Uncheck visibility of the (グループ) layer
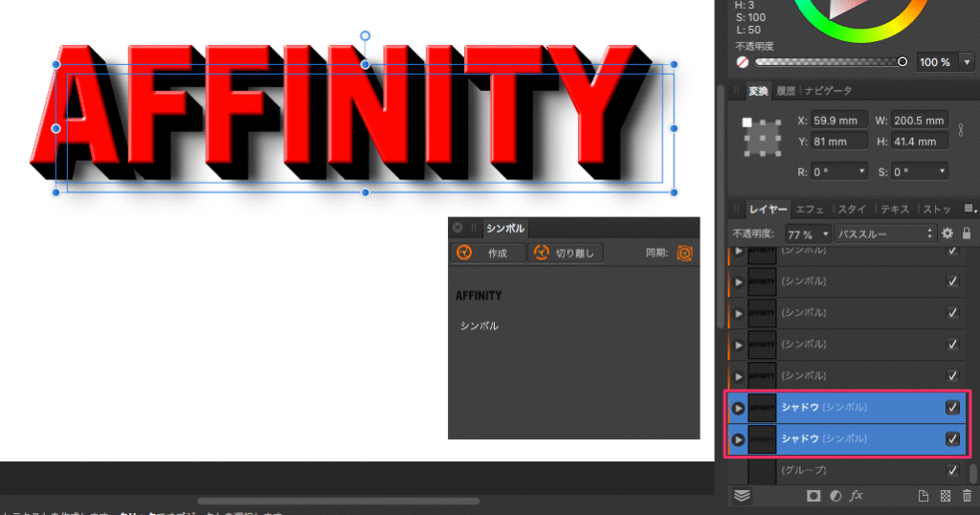 [x=952, y=470]
